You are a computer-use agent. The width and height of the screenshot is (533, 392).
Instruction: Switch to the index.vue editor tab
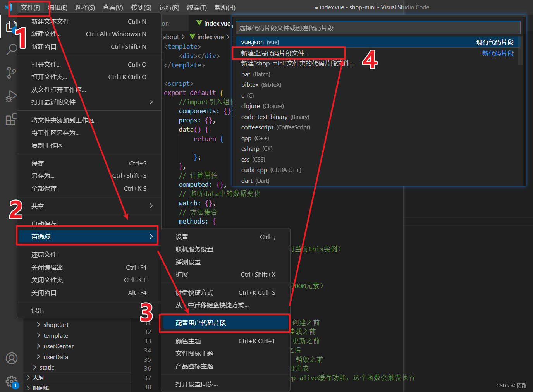point(213,24)
